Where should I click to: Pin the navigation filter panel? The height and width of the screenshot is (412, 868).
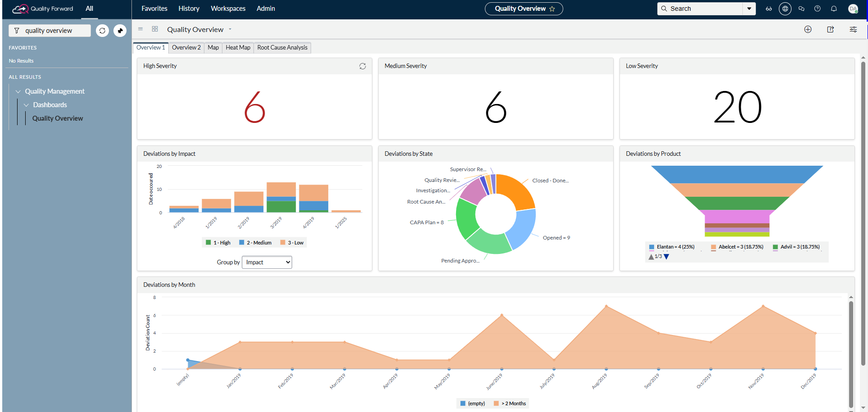click(120, 31)
